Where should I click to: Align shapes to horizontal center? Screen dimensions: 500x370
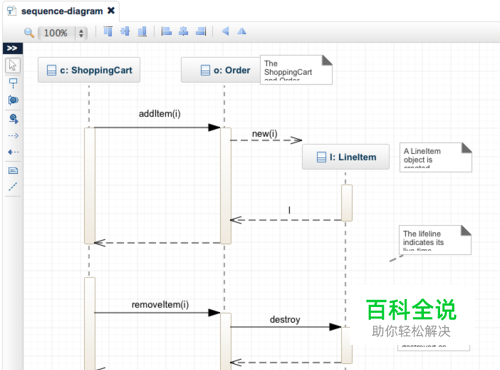[x=184, y=31]
